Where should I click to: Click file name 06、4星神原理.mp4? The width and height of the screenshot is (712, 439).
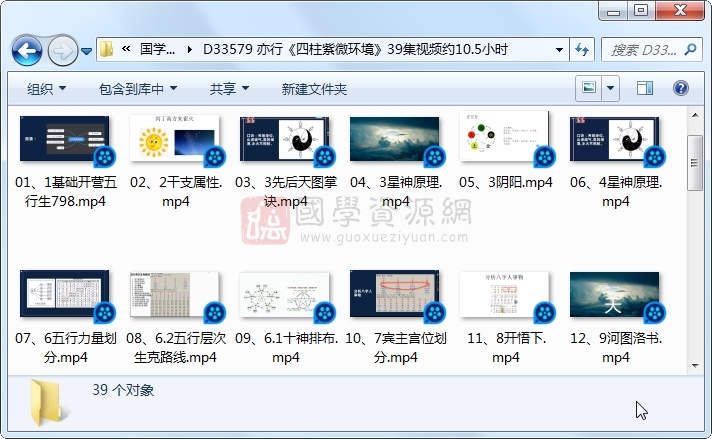616,192
